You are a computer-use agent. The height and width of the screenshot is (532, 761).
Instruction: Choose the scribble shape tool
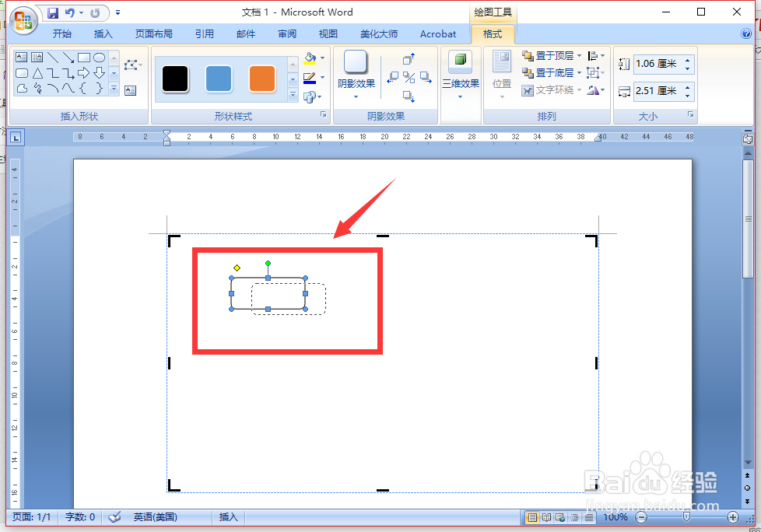(37, 88)
